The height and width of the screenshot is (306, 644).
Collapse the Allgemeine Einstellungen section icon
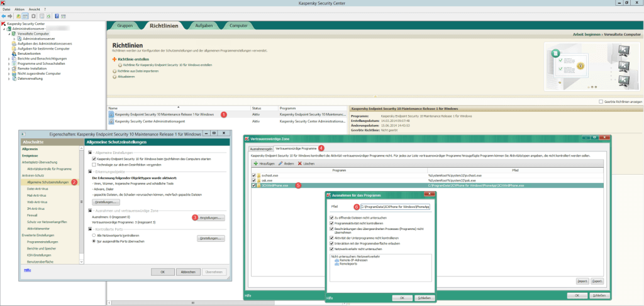point(90,152)
